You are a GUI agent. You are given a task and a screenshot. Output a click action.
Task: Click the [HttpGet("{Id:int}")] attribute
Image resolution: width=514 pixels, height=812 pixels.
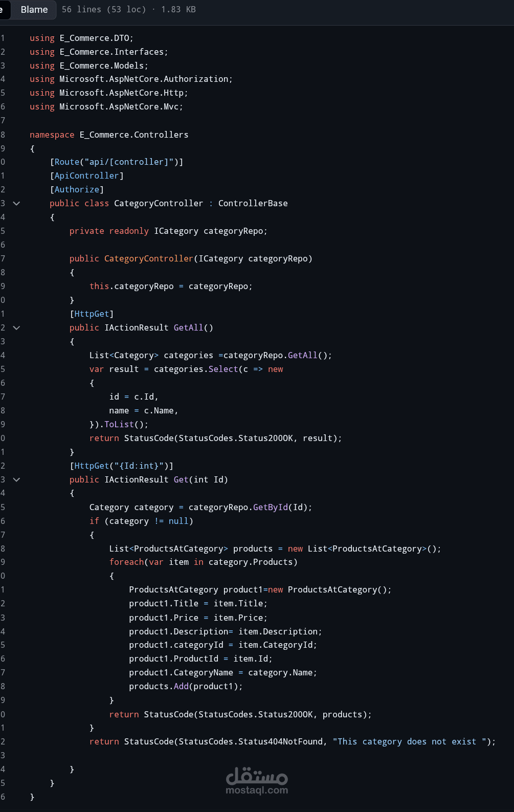tap(121, 466)
